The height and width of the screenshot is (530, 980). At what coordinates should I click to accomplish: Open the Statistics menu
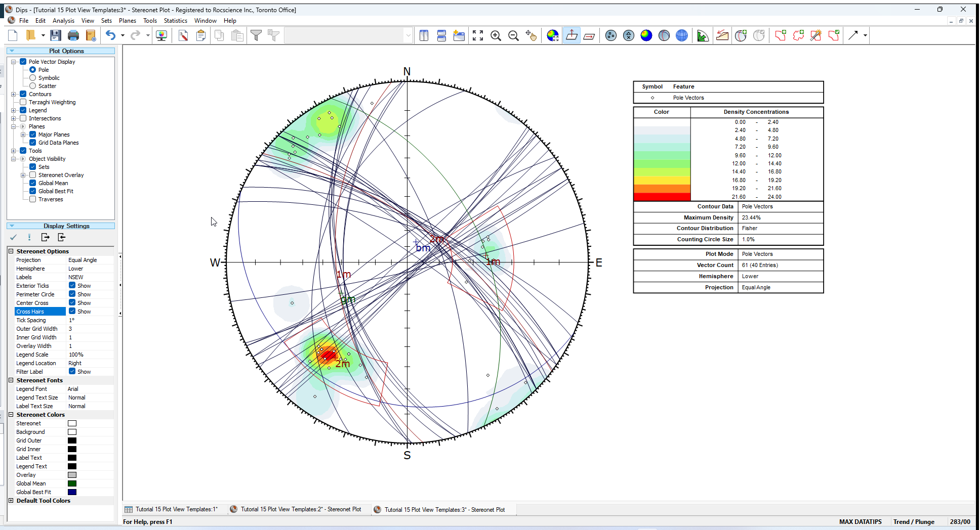tap(176, 21)
